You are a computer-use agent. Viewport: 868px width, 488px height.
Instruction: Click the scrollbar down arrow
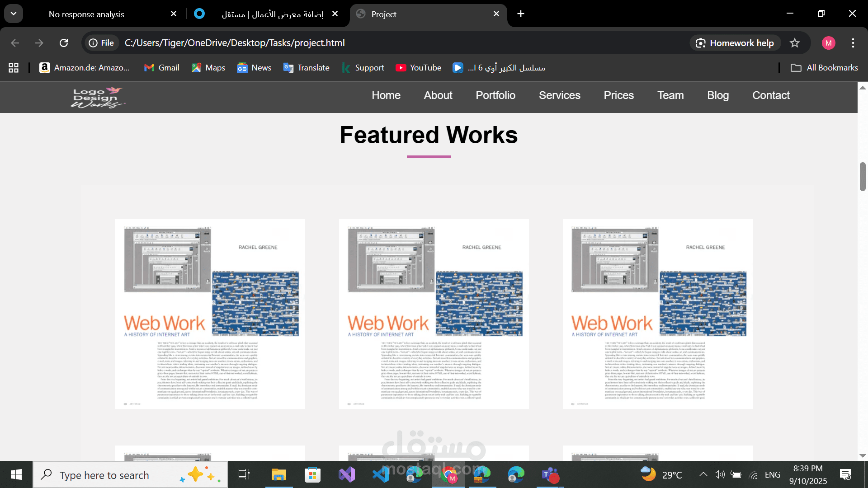coord(863,456)
